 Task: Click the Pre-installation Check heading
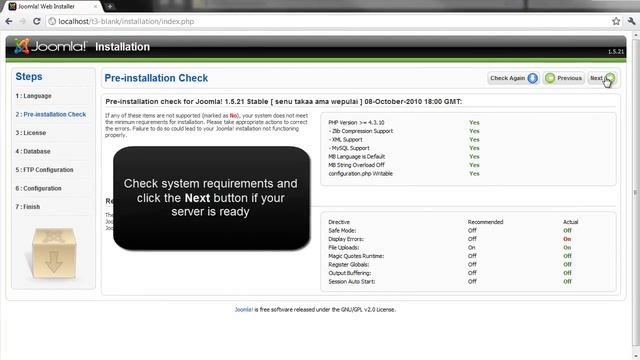pyautogui.click(x=156, y=78)
